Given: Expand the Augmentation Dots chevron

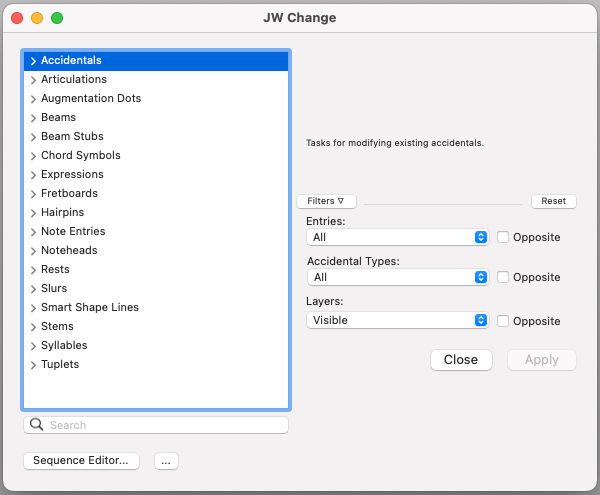Looking at the screenshot, I should (x=33, y=99).
